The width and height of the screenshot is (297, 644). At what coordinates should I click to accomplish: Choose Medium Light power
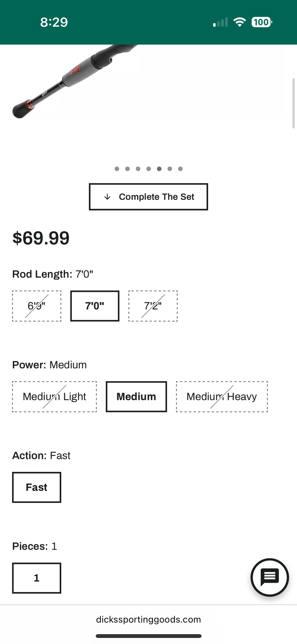[54, 397]
